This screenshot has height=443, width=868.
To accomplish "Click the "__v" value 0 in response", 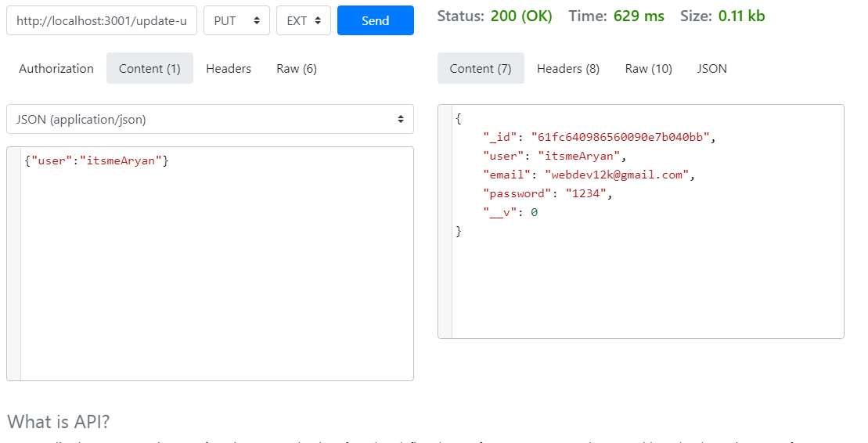I will click(x=535, y=213).
